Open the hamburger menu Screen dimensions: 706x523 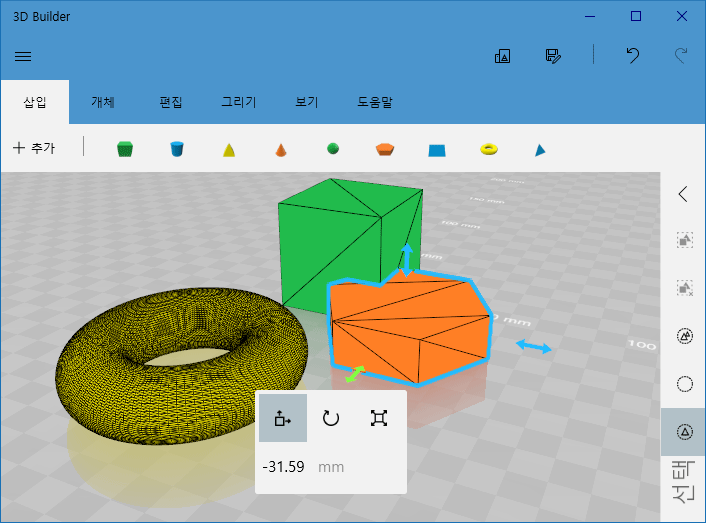coord(23,56)
